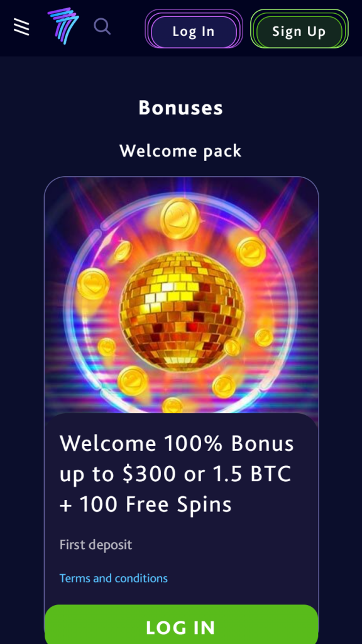
Task: Click the First deposit label
Action: click(x=96, y=545)
